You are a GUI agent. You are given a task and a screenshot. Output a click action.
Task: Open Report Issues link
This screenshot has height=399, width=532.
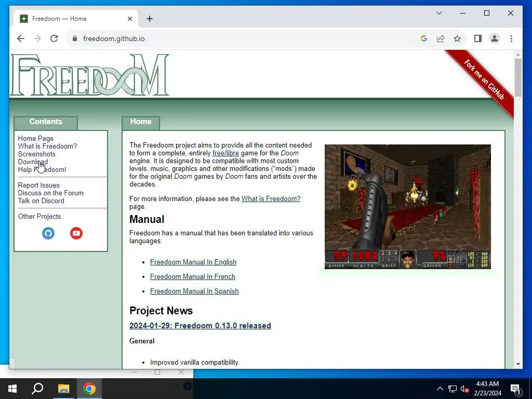38,185
